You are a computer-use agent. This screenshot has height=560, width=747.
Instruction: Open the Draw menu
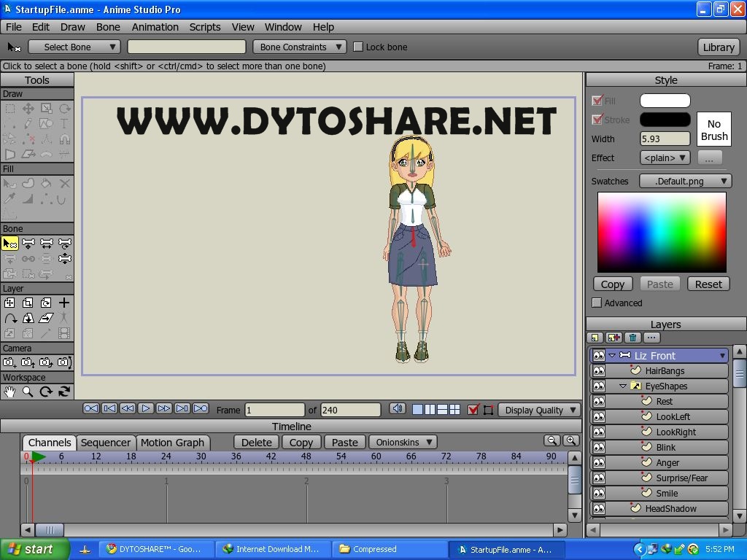(x=72, y=27)
